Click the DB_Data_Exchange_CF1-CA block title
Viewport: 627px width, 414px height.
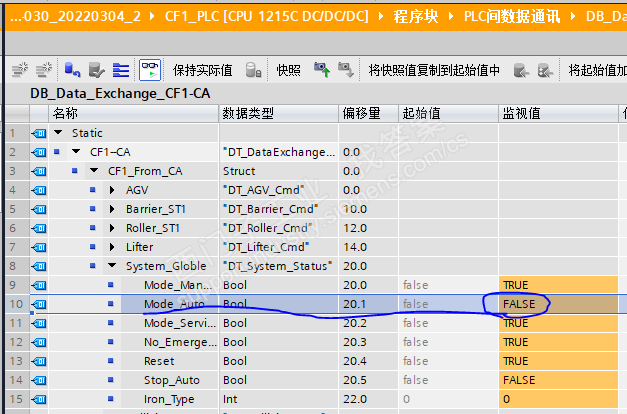[120, 94]
